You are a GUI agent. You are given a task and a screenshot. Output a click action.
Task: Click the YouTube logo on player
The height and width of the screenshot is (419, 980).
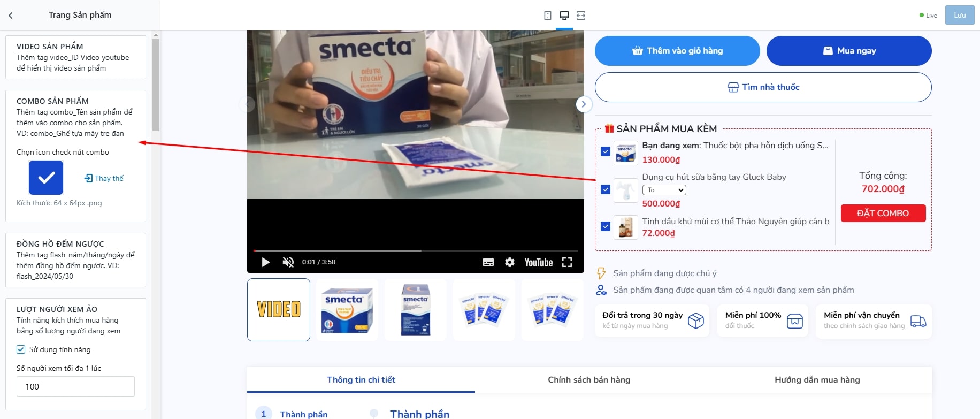click(x=539, y=262)
